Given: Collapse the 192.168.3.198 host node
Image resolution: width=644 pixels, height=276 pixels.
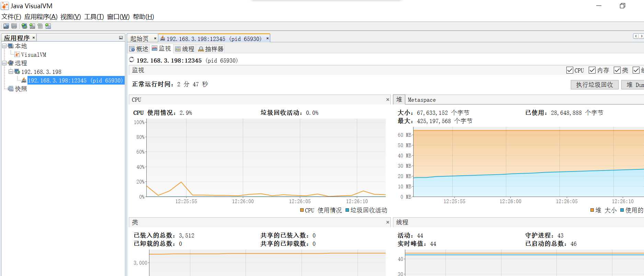Looking at the screenshot, I should tap(11, 71).
